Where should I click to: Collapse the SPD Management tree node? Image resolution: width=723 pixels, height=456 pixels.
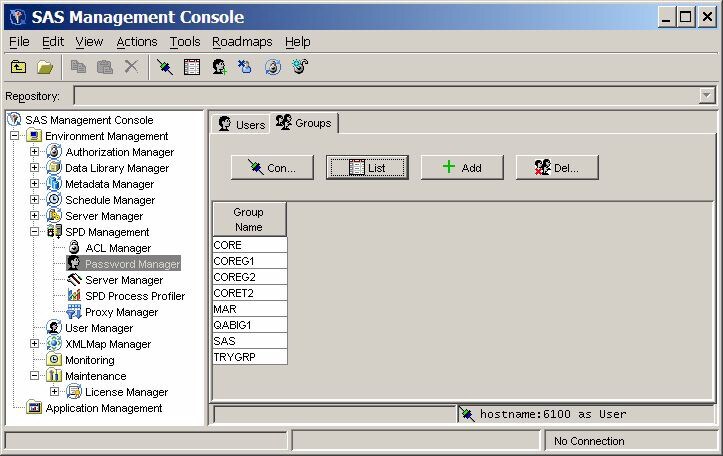34,232
